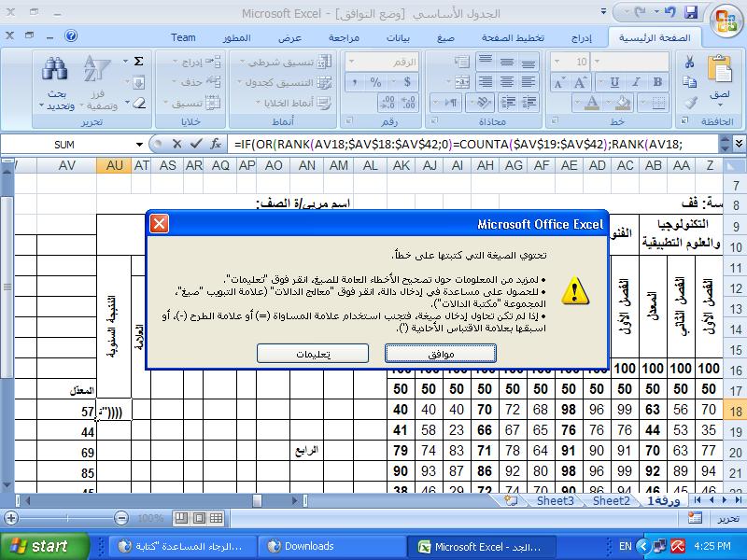The width and height of the screenshot is (747, 560).
Task: Expand the Insert cells إدراج dropdown
Action: [x=197, y=62]
